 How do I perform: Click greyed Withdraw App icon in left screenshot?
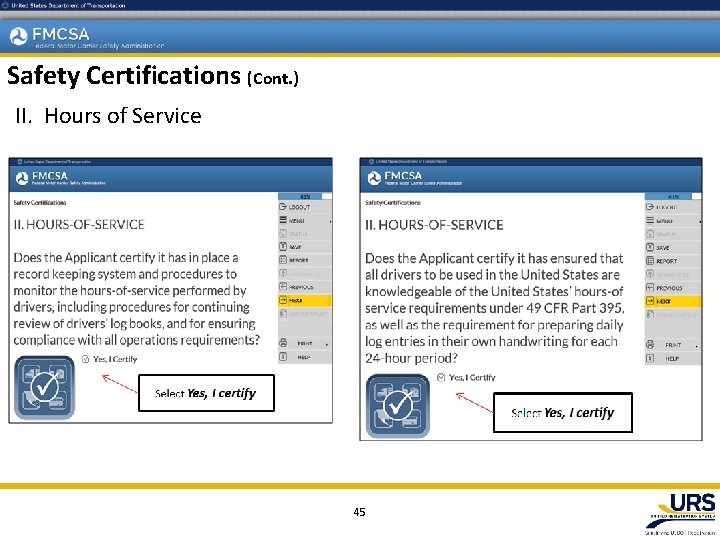[283, 314]
